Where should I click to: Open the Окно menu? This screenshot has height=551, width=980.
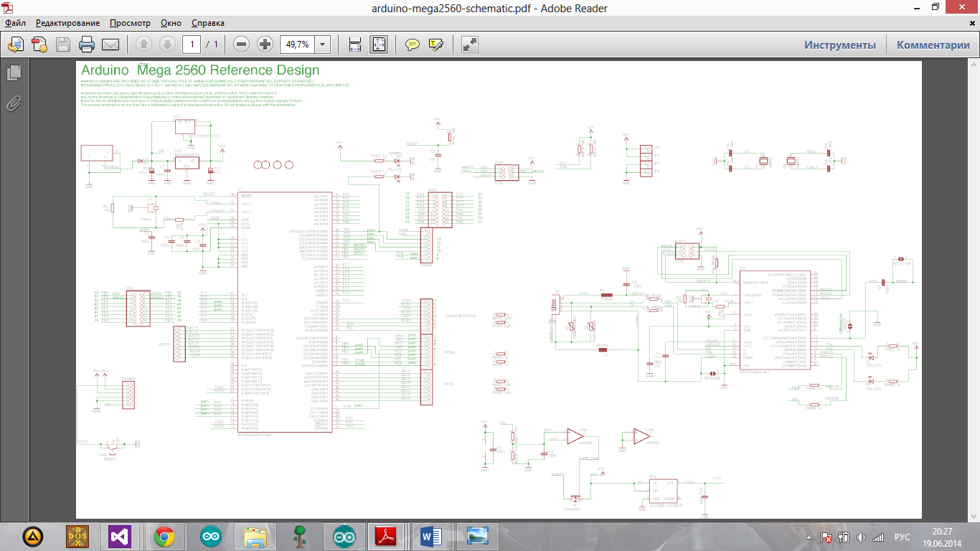click(x=171, y=23)
